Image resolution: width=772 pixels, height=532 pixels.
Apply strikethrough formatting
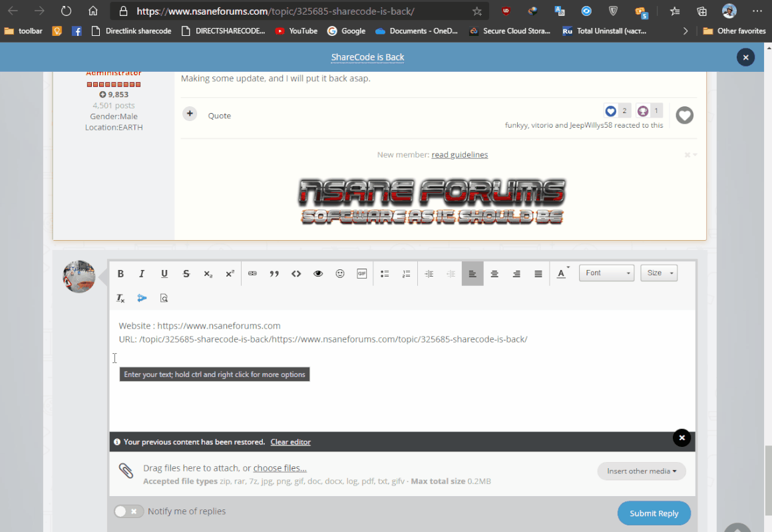(186, 273)
